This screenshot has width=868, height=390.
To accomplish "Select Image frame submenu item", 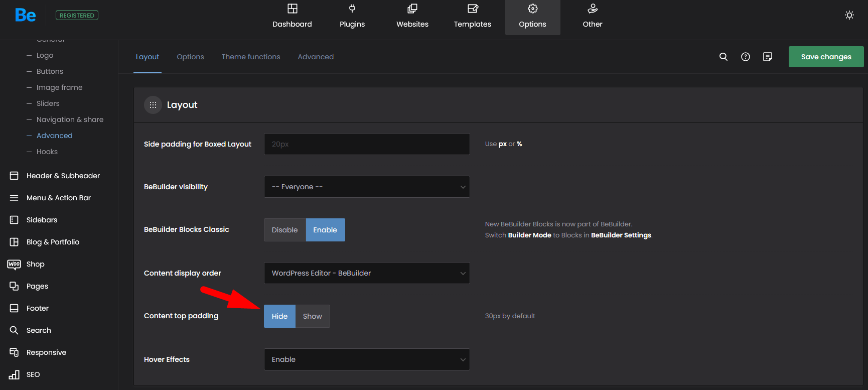I will pos(59,87).
